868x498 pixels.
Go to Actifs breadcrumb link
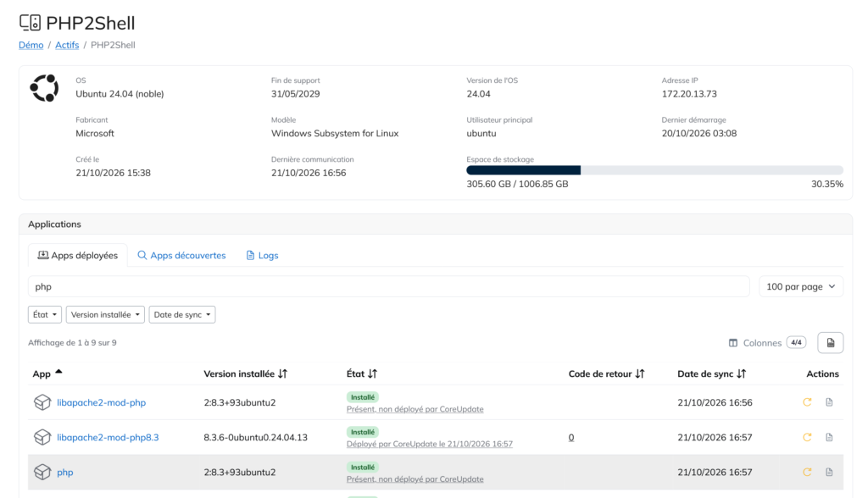pos(67,45)
